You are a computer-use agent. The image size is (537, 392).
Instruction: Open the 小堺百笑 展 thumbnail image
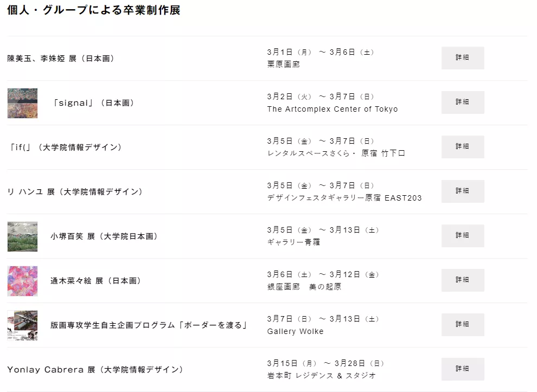click(22, 236)
